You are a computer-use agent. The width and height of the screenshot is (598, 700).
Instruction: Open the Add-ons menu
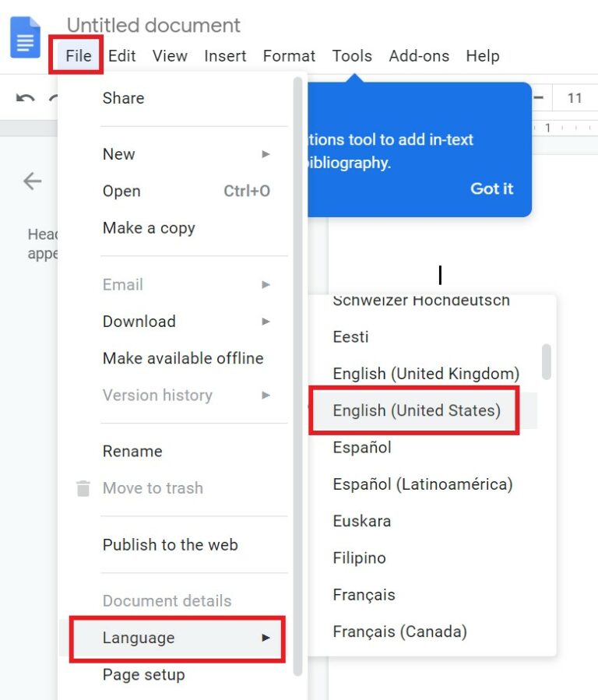[x=419, y=55]
